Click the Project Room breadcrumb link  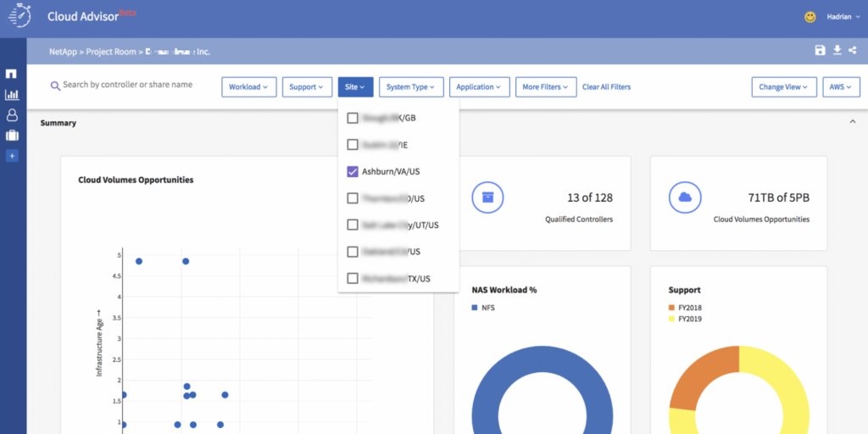click(111, 52)
